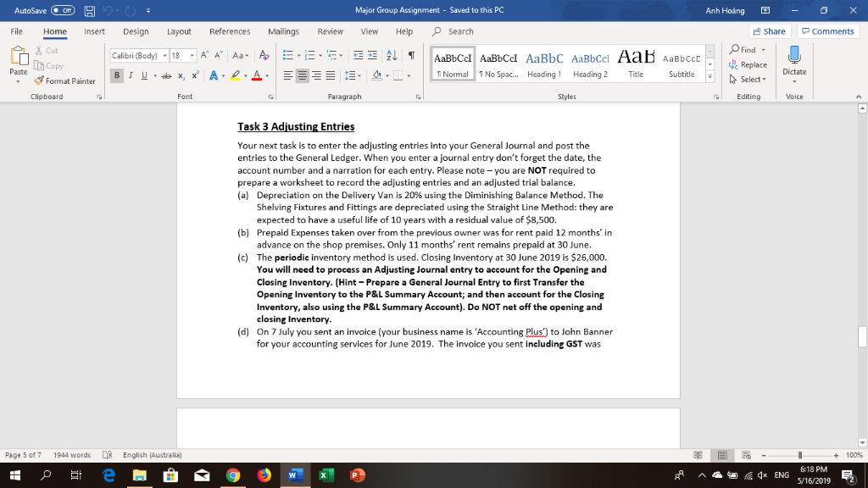Align text right

[x=316, y=75]
